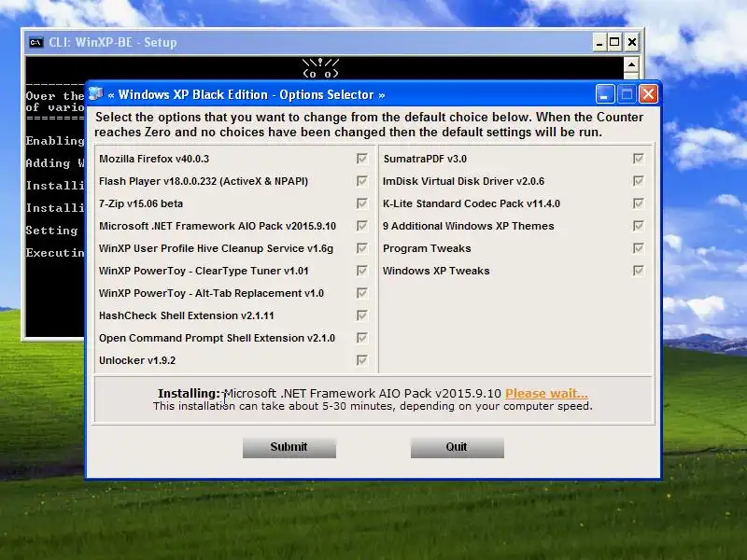Toggle the Windows XP Tweaks checkbox
Screen dimensions: 747x560
tap(639, 271)
